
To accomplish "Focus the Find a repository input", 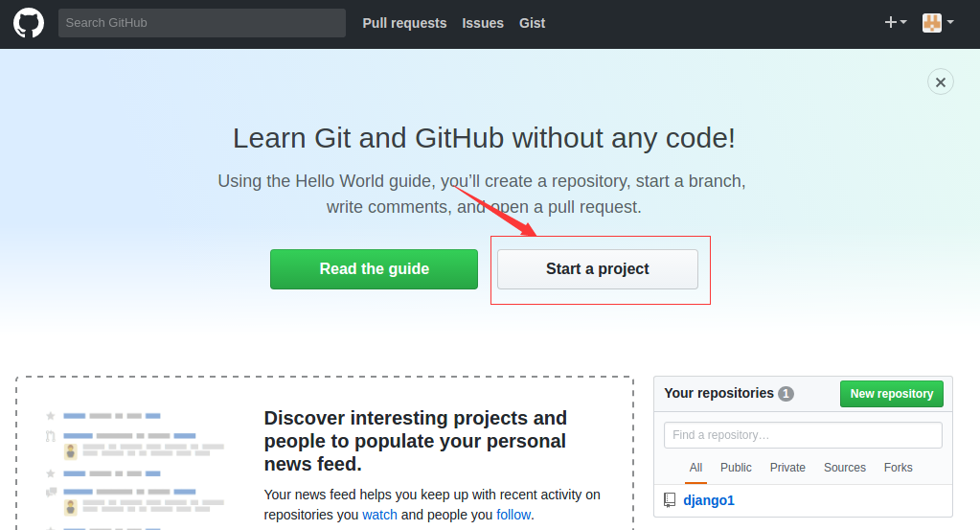I will (x=803, y=435).
